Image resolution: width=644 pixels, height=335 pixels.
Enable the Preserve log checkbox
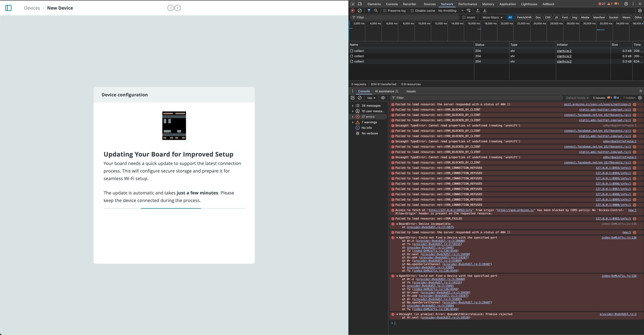coord(384,10)
